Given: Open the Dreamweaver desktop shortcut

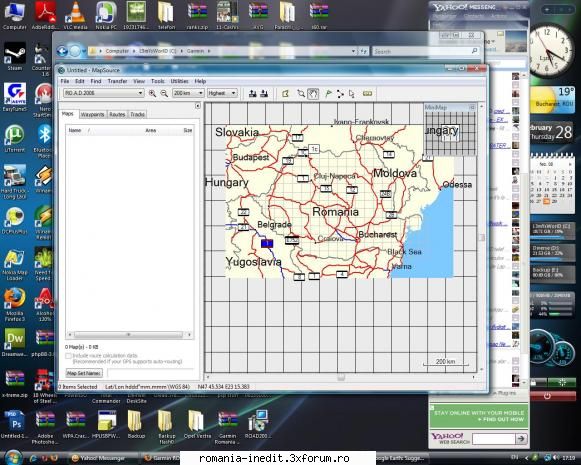Looking at the screenshot, I should tap(14, 343).
